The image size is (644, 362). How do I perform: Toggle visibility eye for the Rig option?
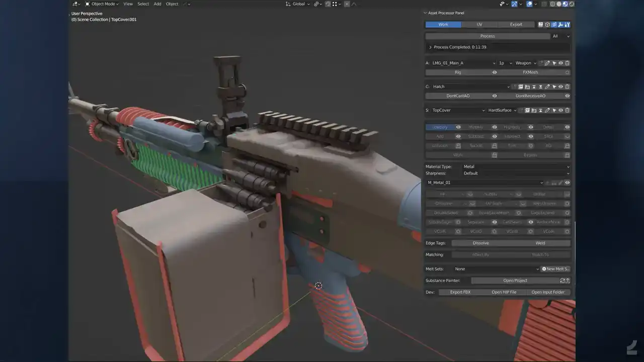click(x=494, y=72)
